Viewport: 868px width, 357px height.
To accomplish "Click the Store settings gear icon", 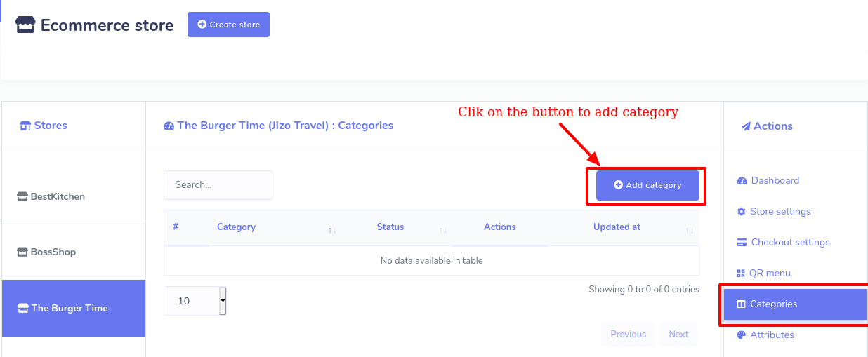I will pyautogui.click(x=741, y=212).
